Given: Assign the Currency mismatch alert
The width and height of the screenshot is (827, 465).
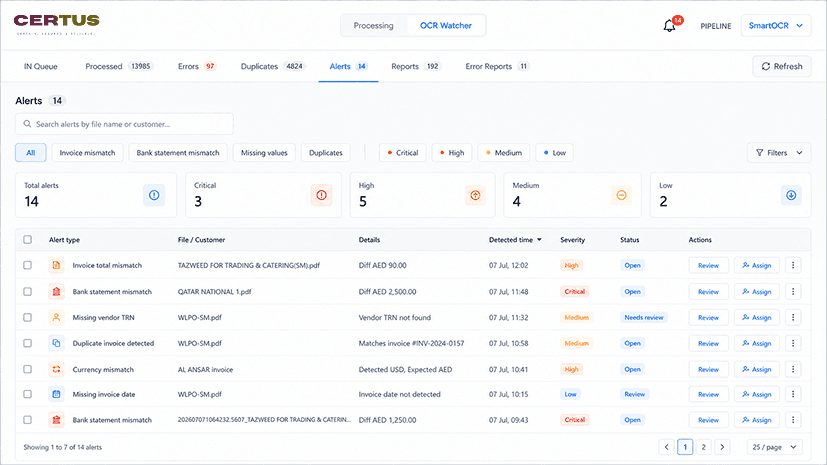Looking at the screenshot, I should (x=757, y=369).
